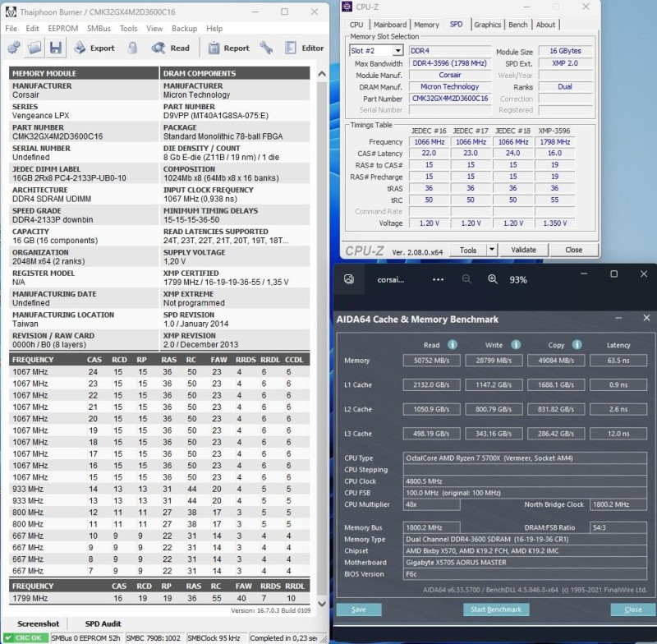This screenshot has height=644, width=657.
Task: Click the Close button in CPU-Z
Action: coord(573,250)
